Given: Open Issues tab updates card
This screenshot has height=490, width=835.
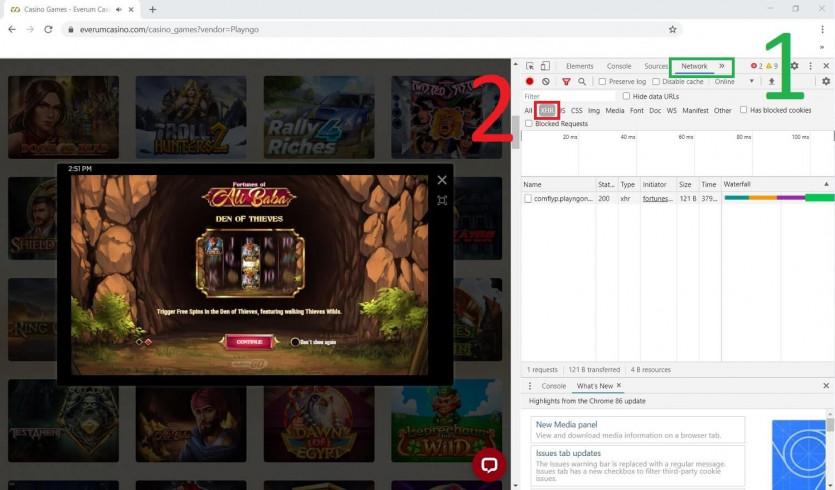Looking at the screenshot, I should (x=637, y=466).
